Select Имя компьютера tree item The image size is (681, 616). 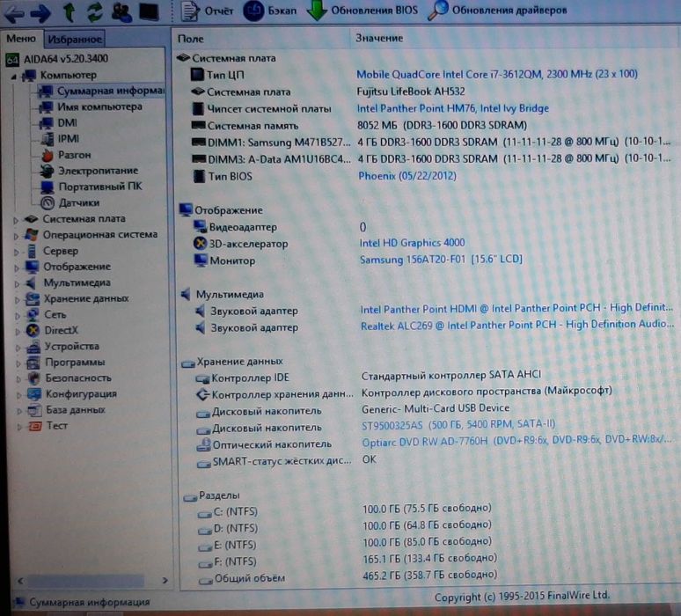[91, 106]
